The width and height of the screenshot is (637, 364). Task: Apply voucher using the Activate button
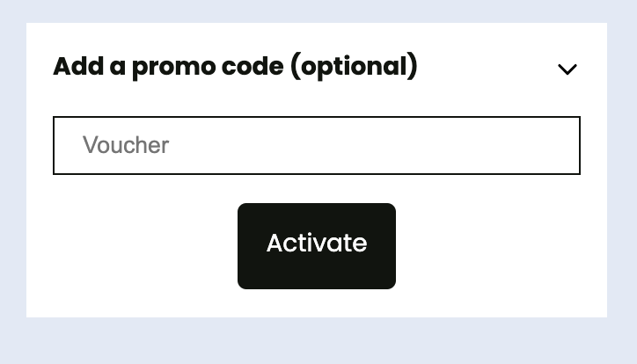(317, 246)
